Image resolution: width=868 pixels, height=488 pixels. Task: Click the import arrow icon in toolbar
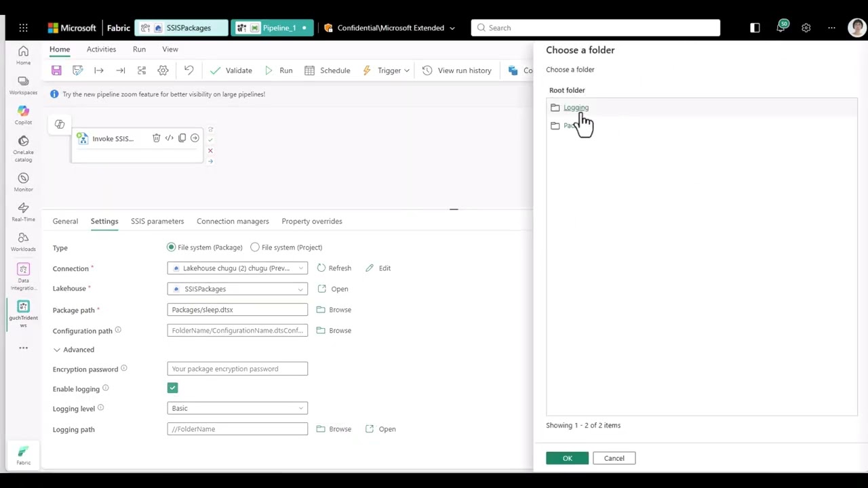tap(99, 70)
